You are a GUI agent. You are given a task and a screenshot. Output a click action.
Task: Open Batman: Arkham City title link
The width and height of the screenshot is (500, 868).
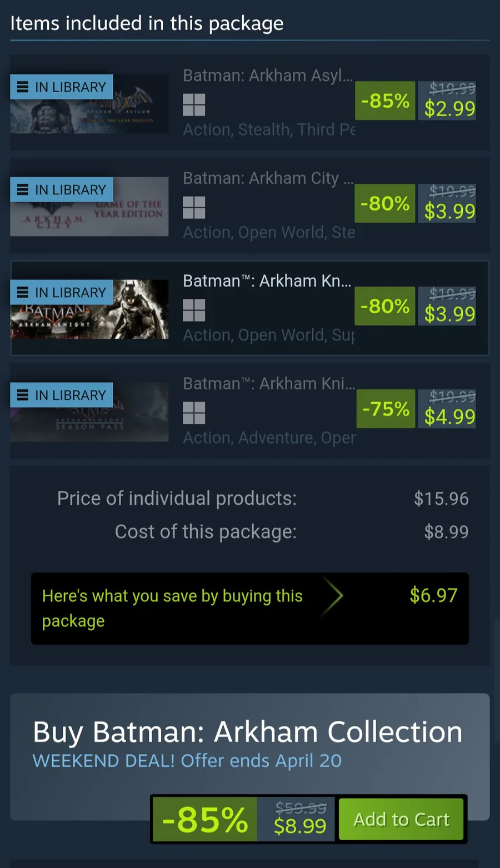pyautogui.click(x=268, y=178)
